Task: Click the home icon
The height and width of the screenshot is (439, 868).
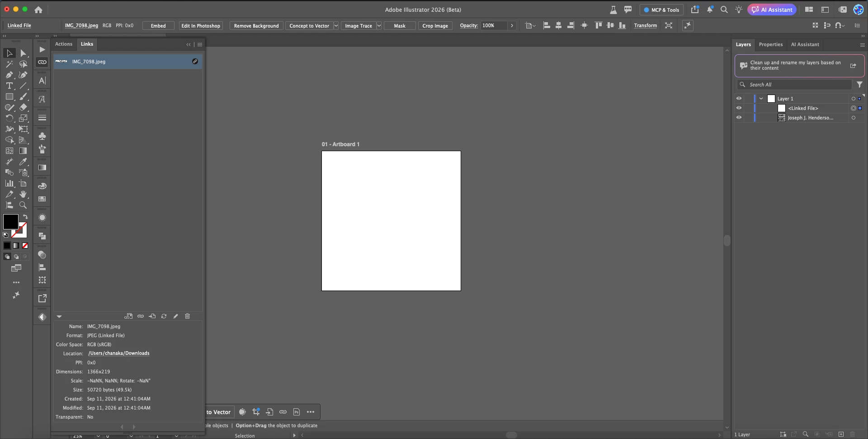Action: point(38,10)
